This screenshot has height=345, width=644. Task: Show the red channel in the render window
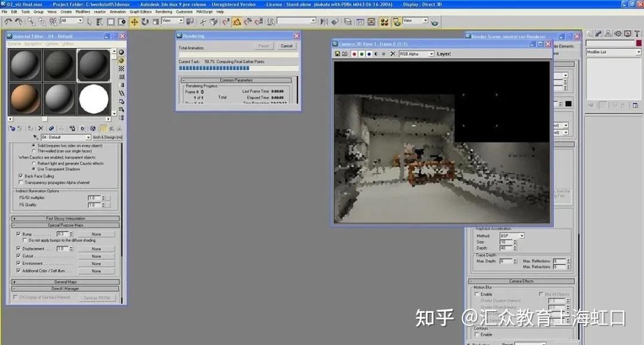coord(354,54)
